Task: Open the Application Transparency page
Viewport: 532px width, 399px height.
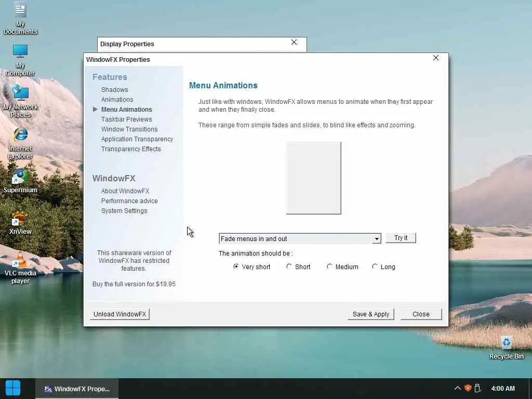Action: (137, 139)
